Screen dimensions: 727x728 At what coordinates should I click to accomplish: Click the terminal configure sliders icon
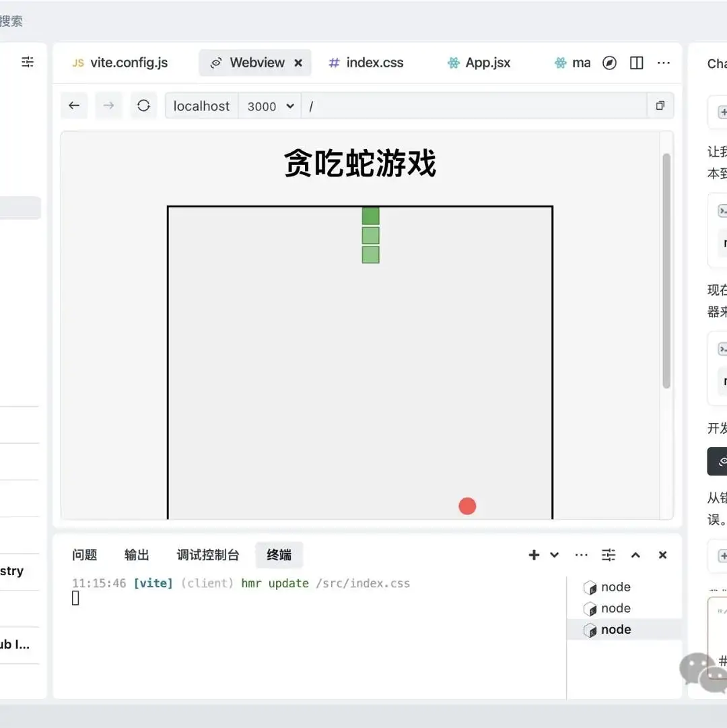(x=609, y=555)
